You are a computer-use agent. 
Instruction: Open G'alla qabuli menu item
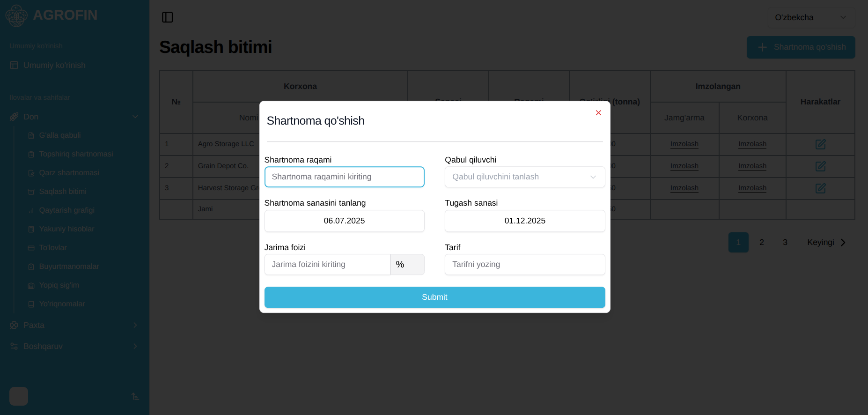tap(60, 135)
